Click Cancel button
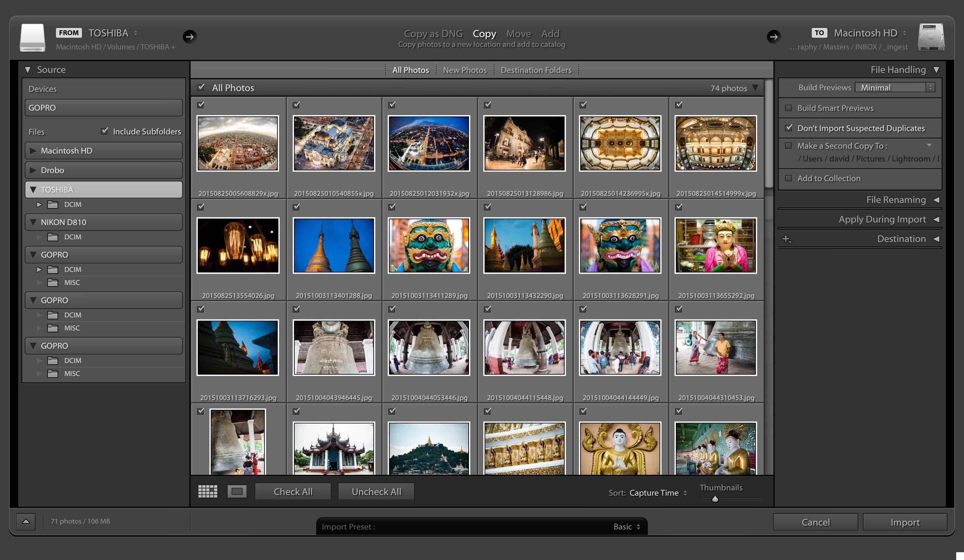964x560 pixels. (x=816, y=522)
